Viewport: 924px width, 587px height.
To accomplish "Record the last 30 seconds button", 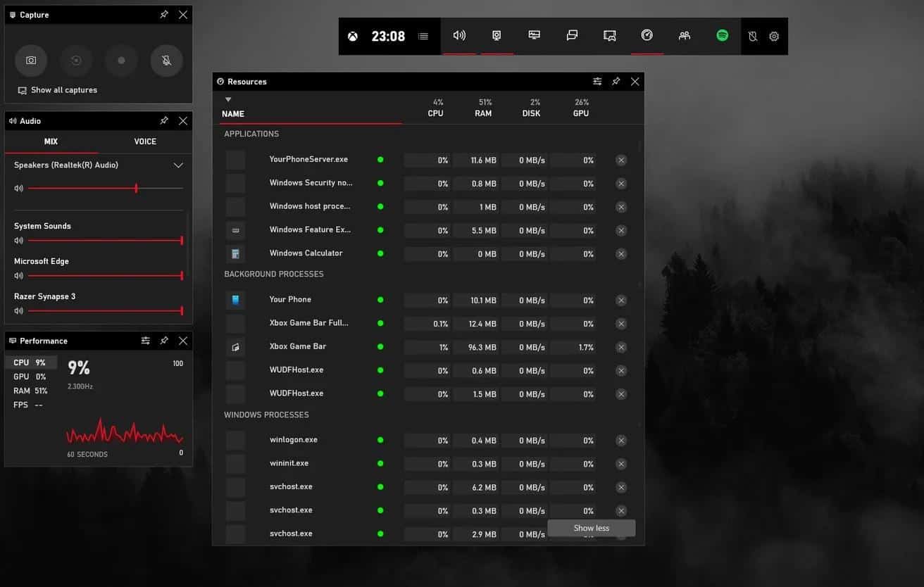I will click(x=76, y=61).
